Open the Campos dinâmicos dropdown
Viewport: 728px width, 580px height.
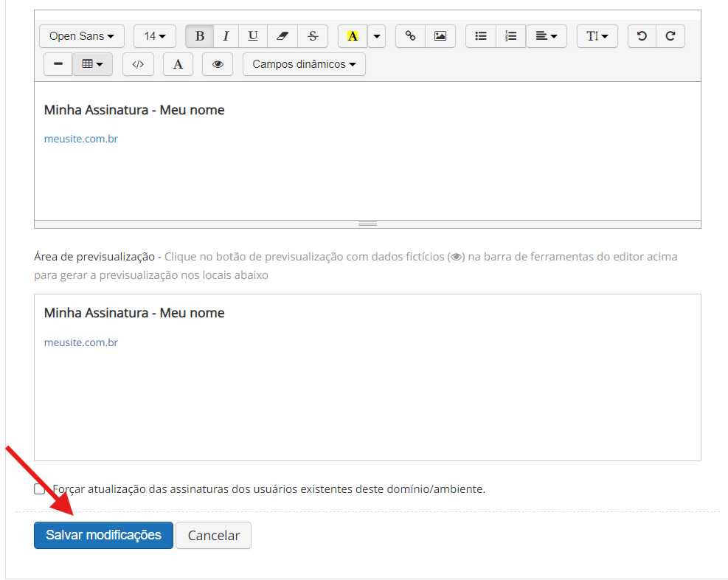[x=304, y=64]
